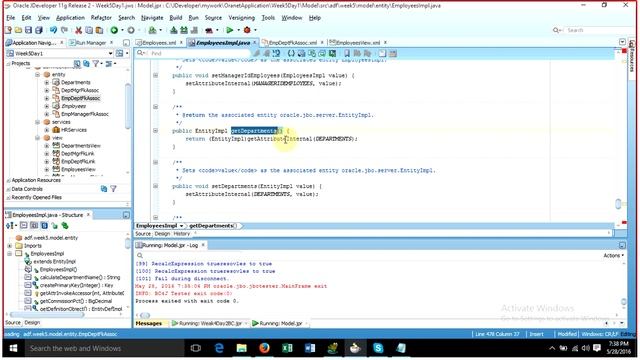
Task: Close the EmployeesImpl.java editor tab
Action: [255, 42]
